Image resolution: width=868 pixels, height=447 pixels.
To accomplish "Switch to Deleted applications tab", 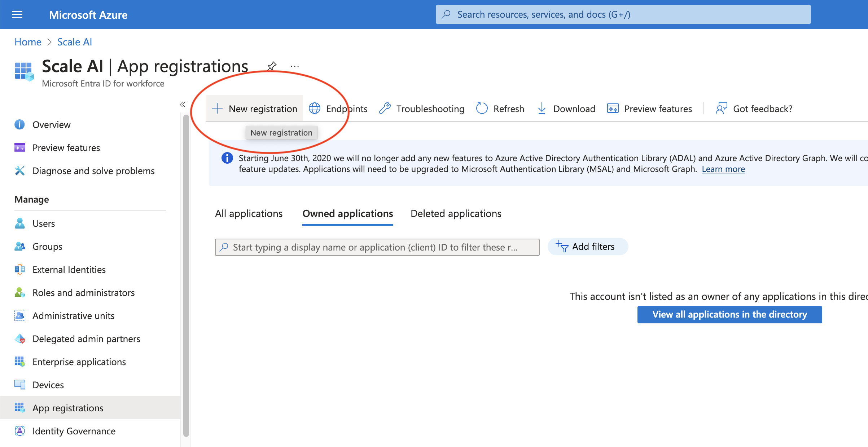I will tap(456, 213).
